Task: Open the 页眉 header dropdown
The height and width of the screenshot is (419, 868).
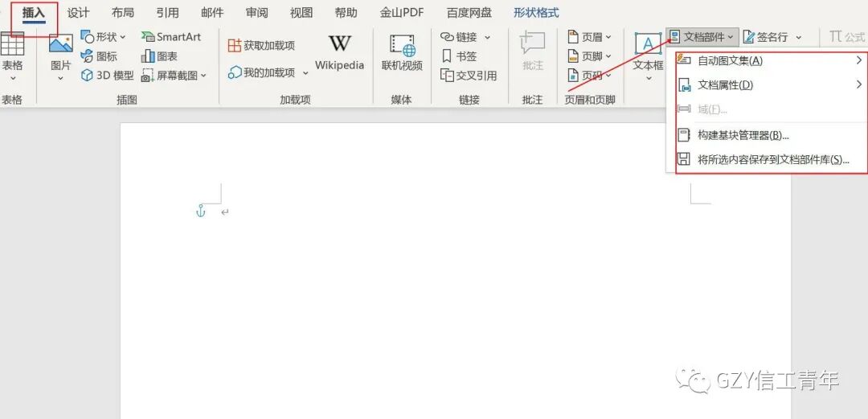Action: click(x=590, y=37)
